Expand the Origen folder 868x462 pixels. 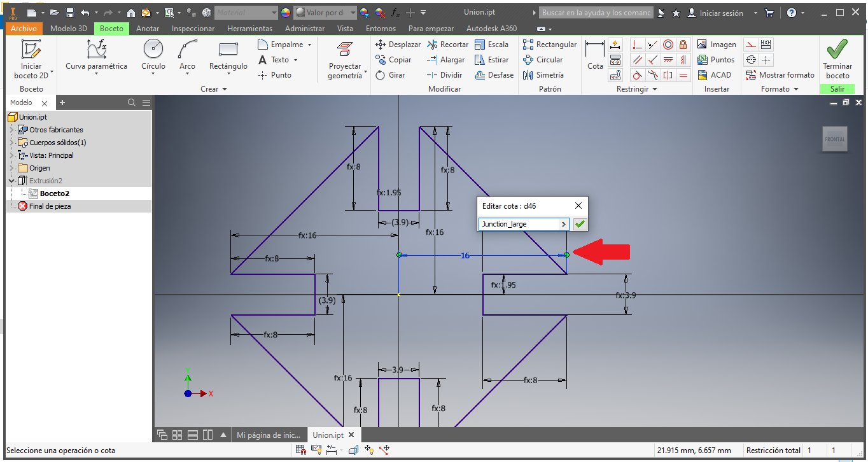point(11,168)
